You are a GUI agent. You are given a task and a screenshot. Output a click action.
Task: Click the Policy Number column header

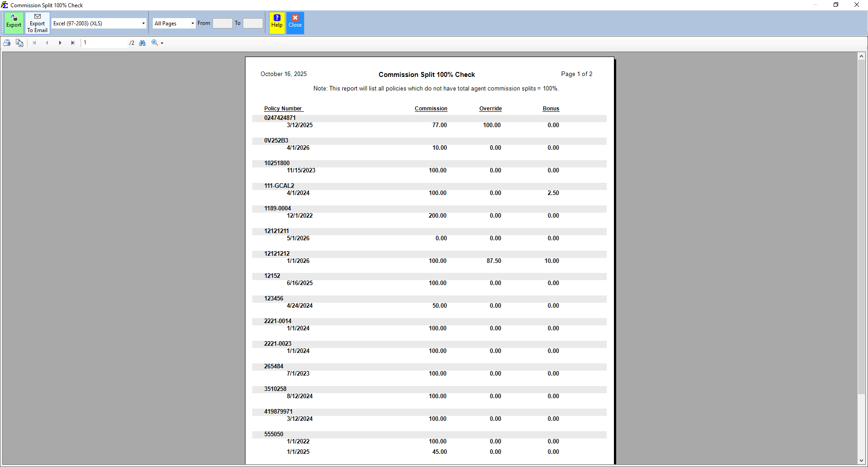(x=283, y=109)
